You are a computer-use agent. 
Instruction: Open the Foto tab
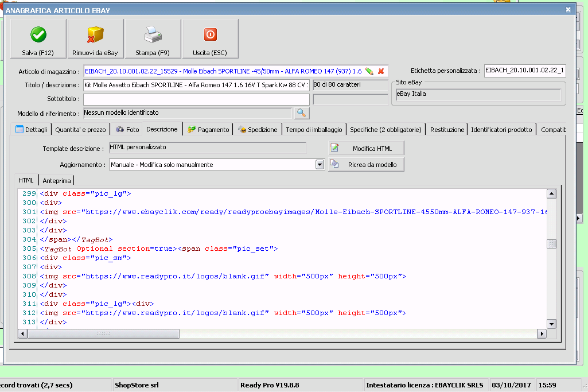coord(127,130)
